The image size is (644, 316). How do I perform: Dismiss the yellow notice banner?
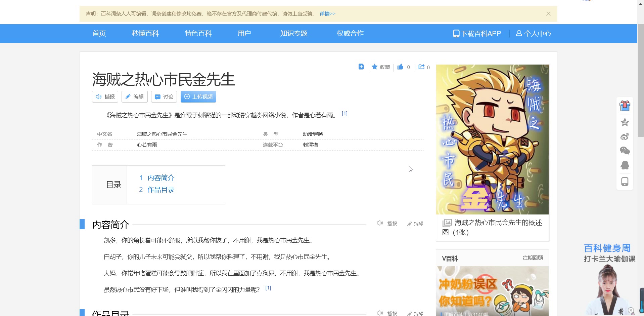(548, 14)
